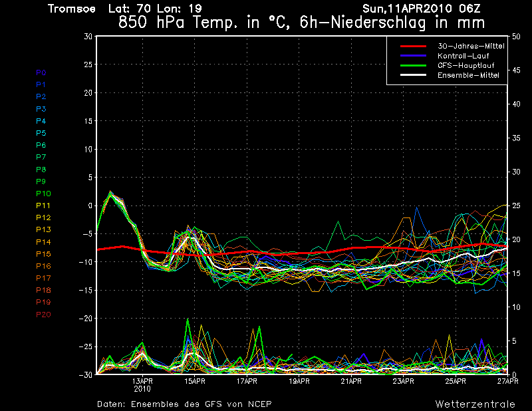This screenshot has width=532, height=411.
Task: Click the blue Kontroll-Lauf legend line
Action: [x=414, y=56]
